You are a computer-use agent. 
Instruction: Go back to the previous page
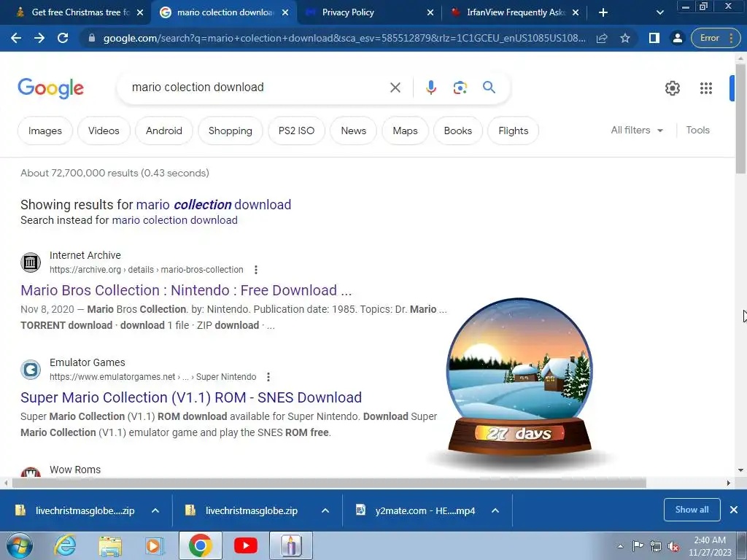tap(16, 38)
